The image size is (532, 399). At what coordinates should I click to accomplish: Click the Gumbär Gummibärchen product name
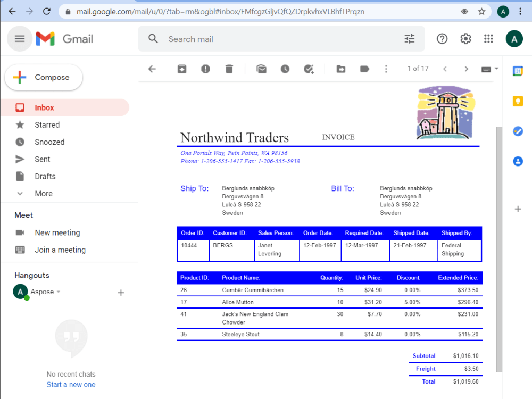pyautogui.click(x=253, y=290)
